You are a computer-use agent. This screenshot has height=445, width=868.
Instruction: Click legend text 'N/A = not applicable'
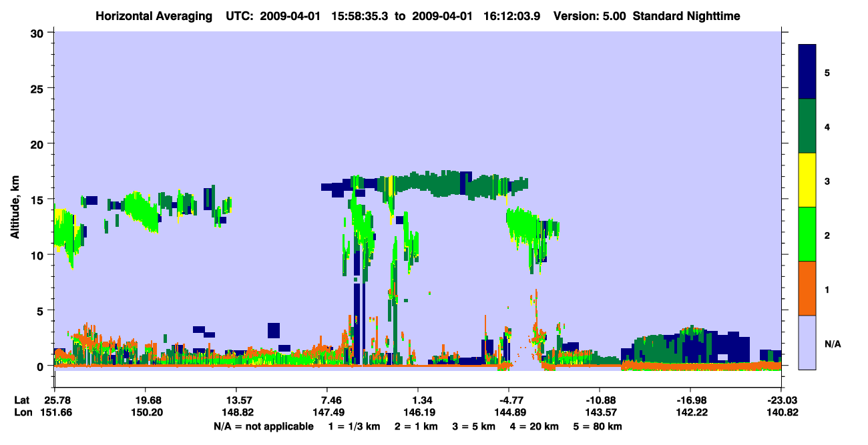264,426
